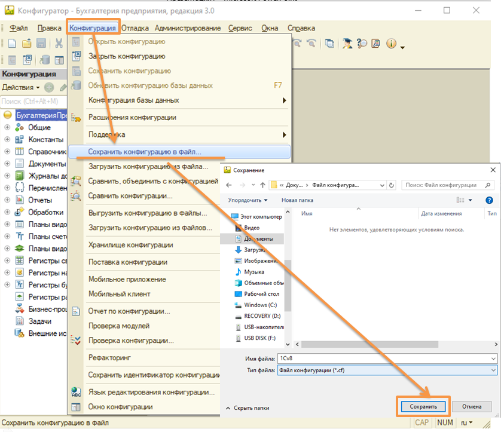Viewport: 504px width, 432px height.
Task: Click the Open file toolbar icon
Action: point(26,43)
